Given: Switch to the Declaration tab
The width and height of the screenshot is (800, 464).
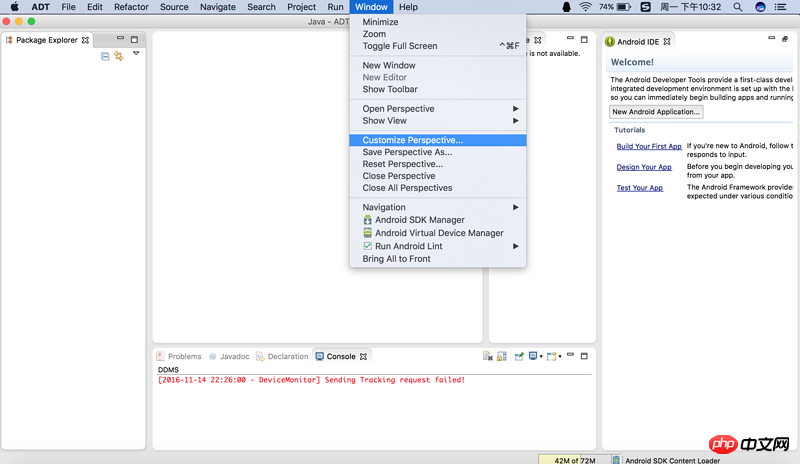Looking at the screenshot, I should (x=283, y=356).
